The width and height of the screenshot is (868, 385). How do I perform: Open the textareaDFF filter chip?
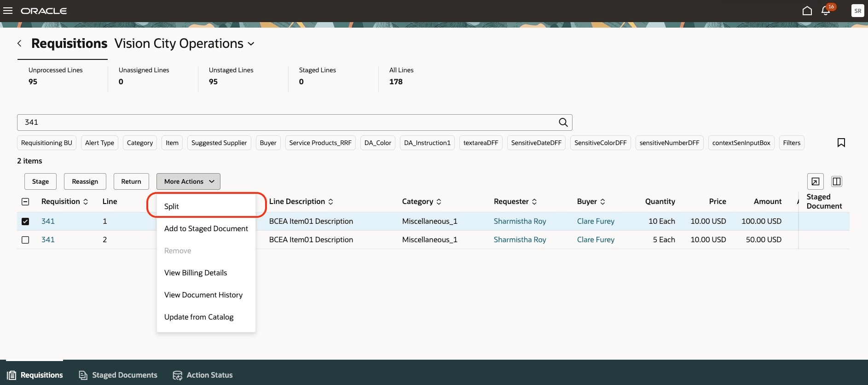(481, 143)
